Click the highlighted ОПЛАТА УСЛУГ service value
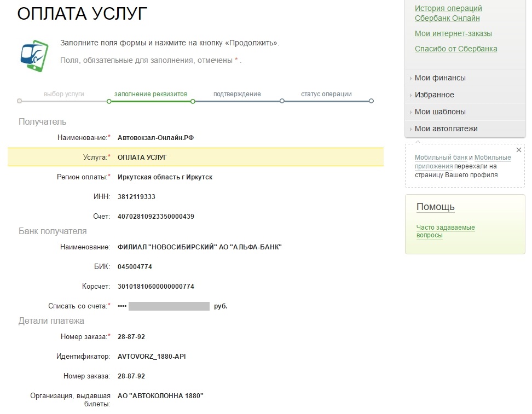532x414 pixels. (x=142, y=158)
